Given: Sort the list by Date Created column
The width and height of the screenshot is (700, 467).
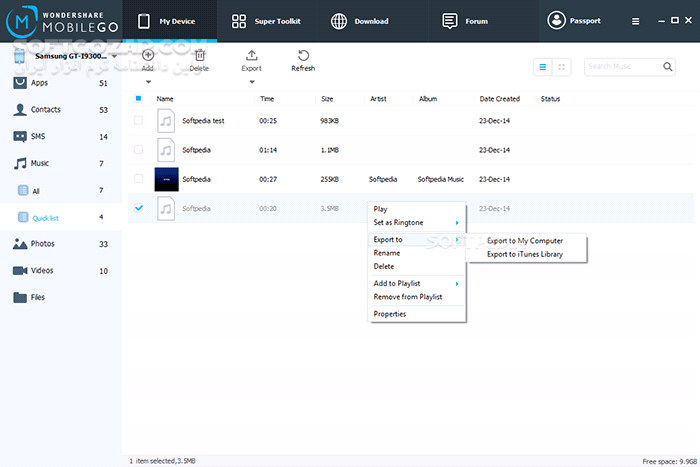Looking at the screenshot, I should pos(499,99).
